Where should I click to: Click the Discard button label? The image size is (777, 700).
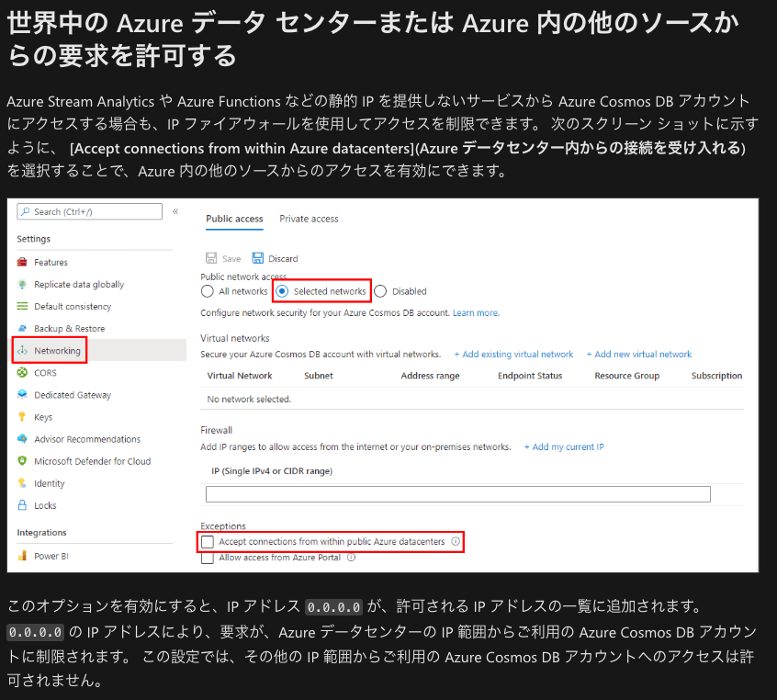click(283, 259)
